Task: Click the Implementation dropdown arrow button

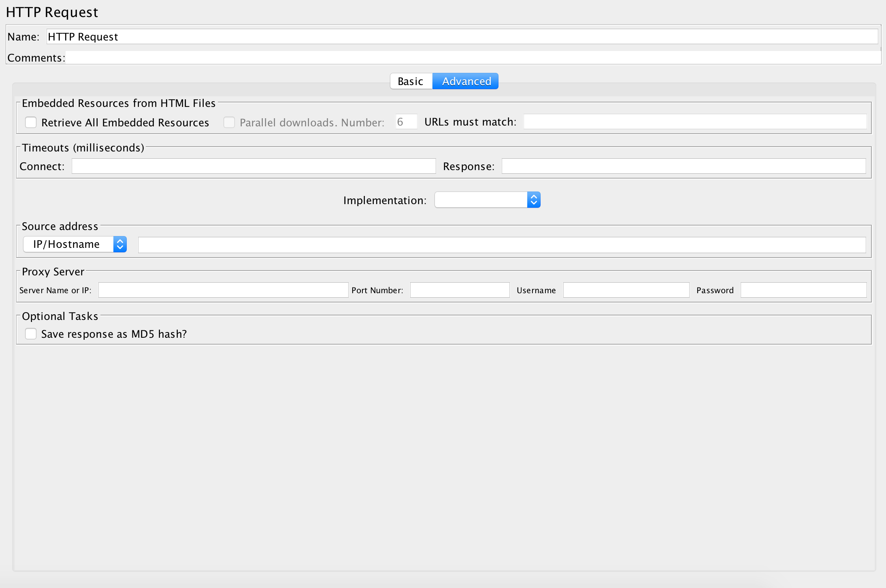Action: click(534, 200)
